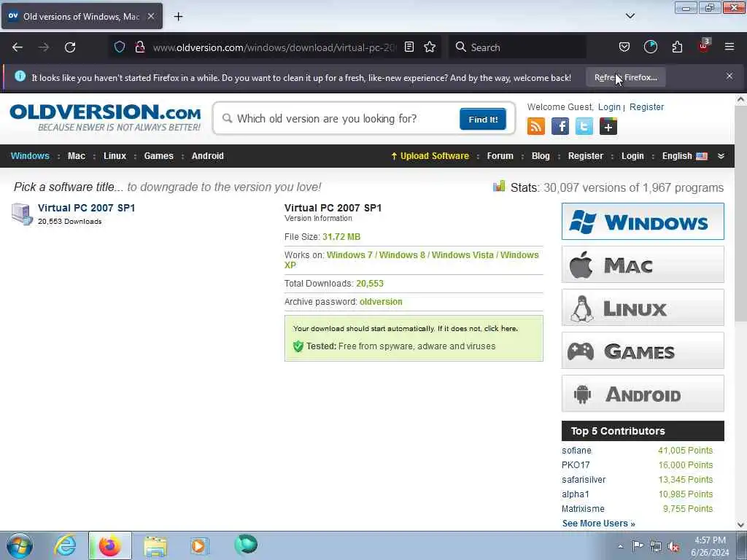
Task: Open the Linux nav menu item
Action: coord(115,156)
